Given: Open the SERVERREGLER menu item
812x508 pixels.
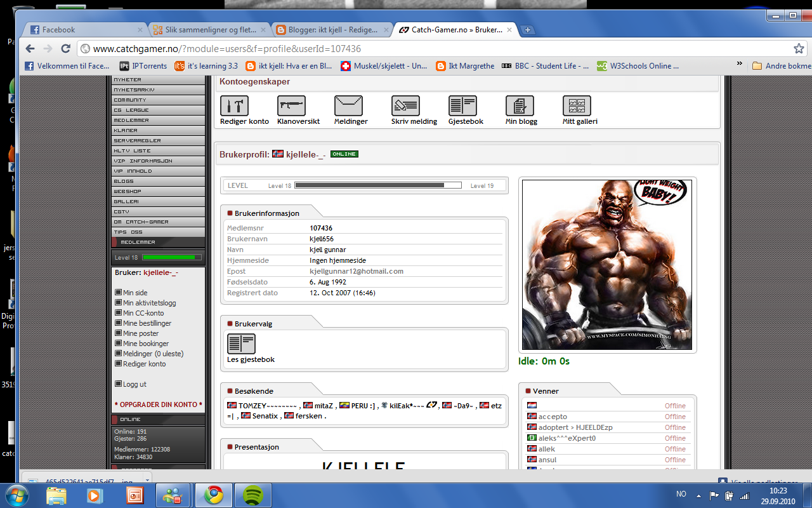Looking at the screenshot, I should click(x=158, y=140).
